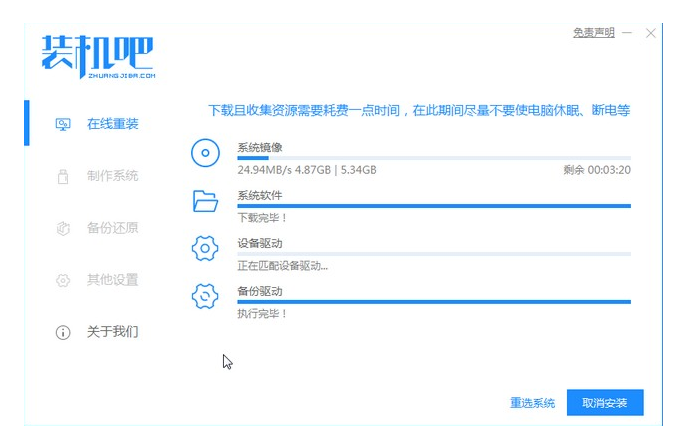Select the 制作系统 USB drive icon
This screenshot has height=441, width=673.
[62, 176]
